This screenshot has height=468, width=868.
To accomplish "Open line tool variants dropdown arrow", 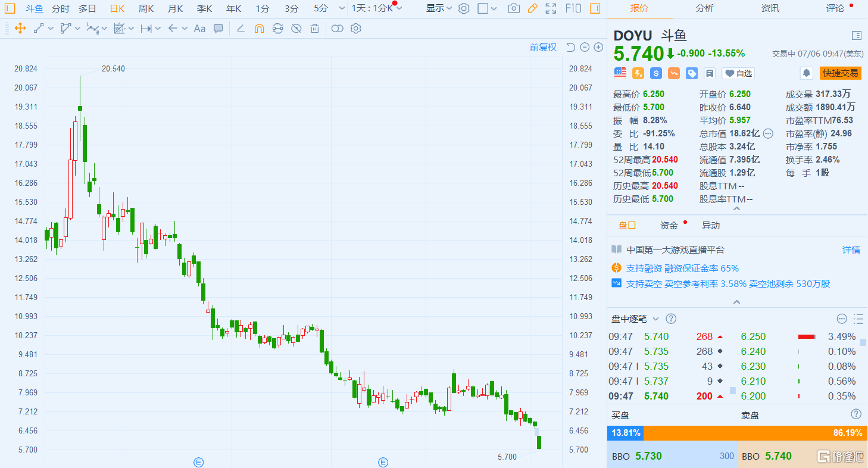I will pyautogui.click(x=51, y=28).
